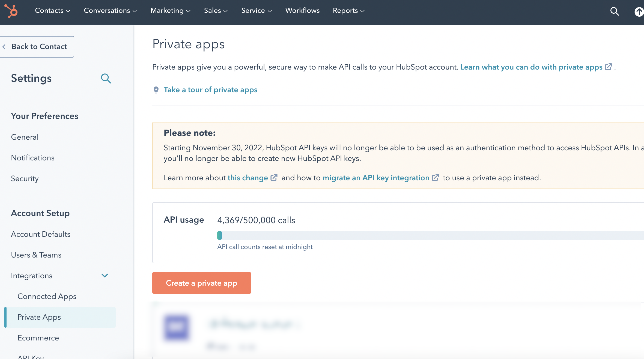This screenshot has width=644, height=359.
Task: Select Marketing from the top navigation
Action: 170,11
